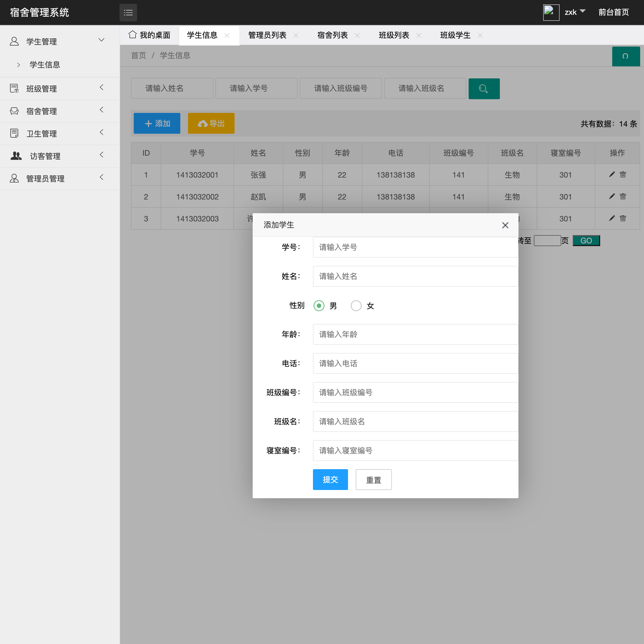Select the 男 gender radio button

pyautogui.click(x=319, y=306)
